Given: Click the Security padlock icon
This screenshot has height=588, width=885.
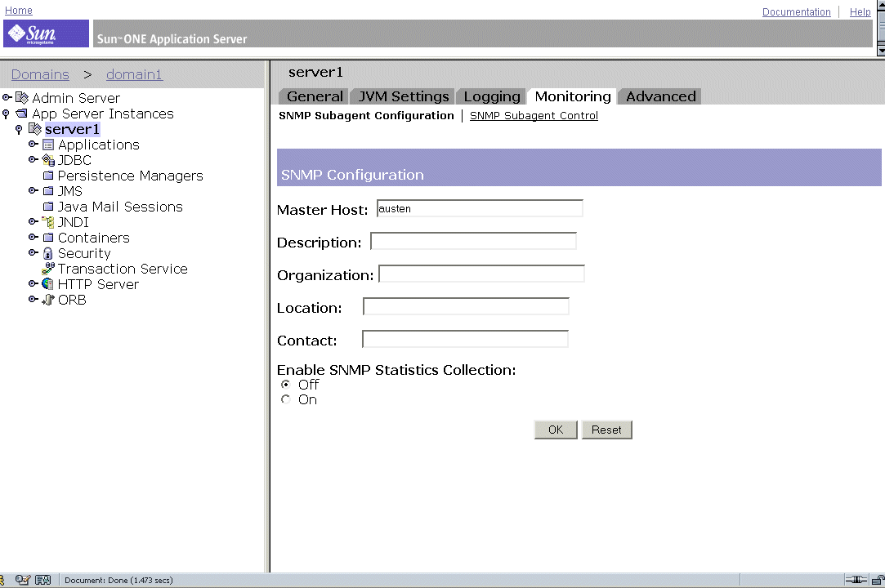Looking at the screenshot, I should (x=48, y=253).
